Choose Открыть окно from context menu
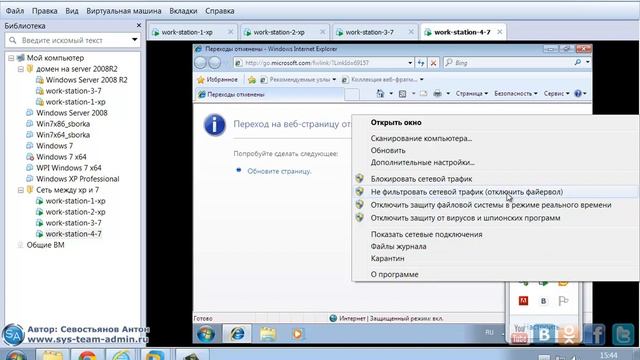The height and width of the screenshot is (360, 640). click(396, 122)
